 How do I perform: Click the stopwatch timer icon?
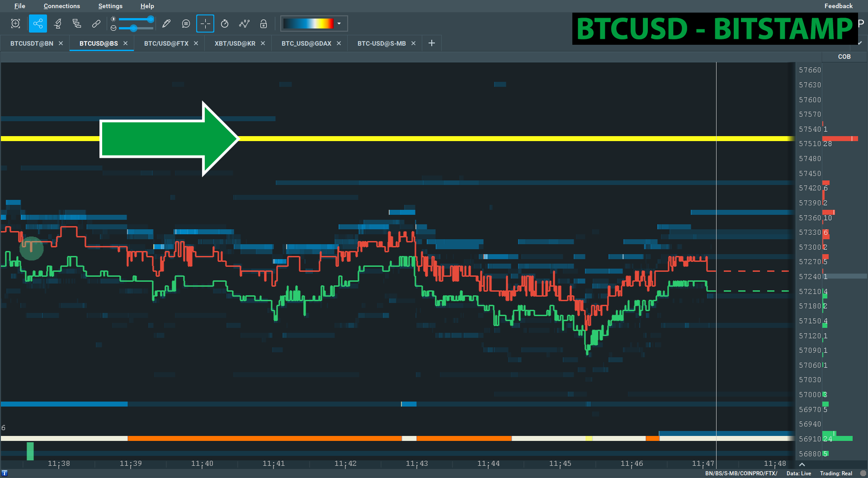225,24
